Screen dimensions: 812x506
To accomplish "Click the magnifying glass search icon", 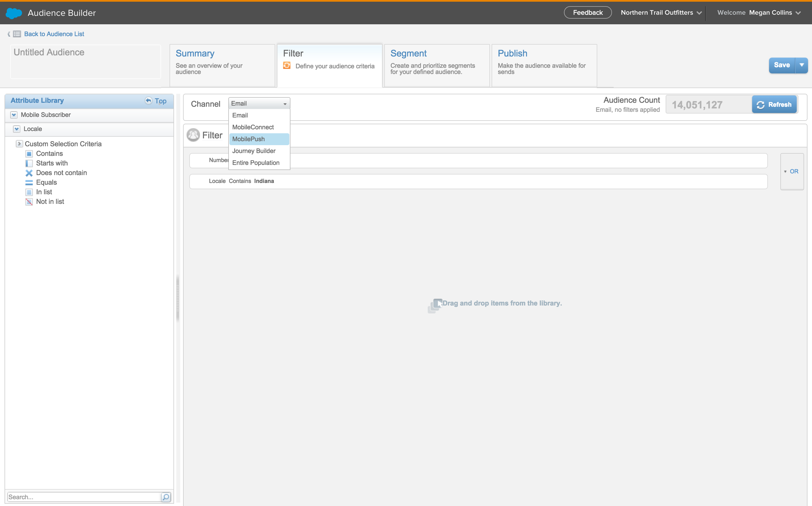I will pos(166,497).
